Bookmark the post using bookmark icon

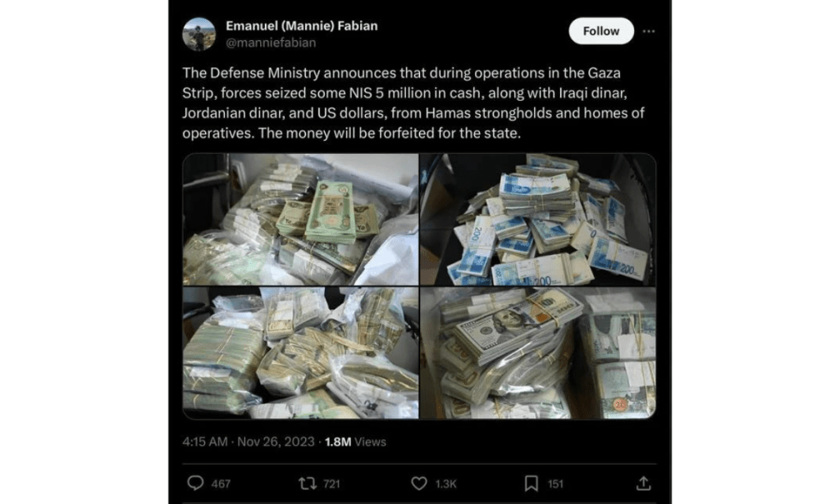pos(531,484)
